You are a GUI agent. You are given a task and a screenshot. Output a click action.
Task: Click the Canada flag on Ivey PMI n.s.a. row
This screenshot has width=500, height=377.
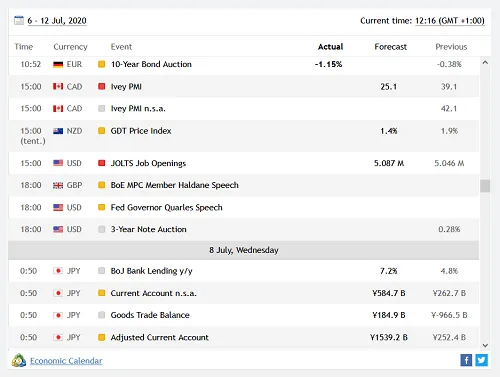(x=58, y=109)
